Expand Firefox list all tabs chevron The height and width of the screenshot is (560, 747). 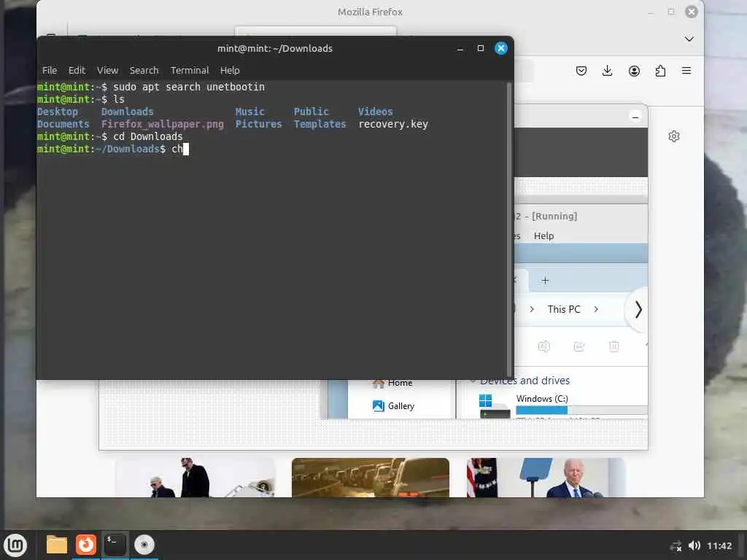click(x=689, y=39)
